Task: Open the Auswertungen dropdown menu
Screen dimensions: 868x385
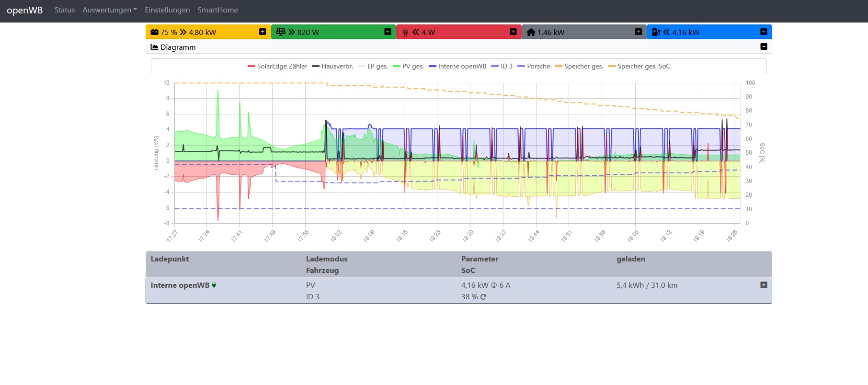Action: tap(110, 10)
